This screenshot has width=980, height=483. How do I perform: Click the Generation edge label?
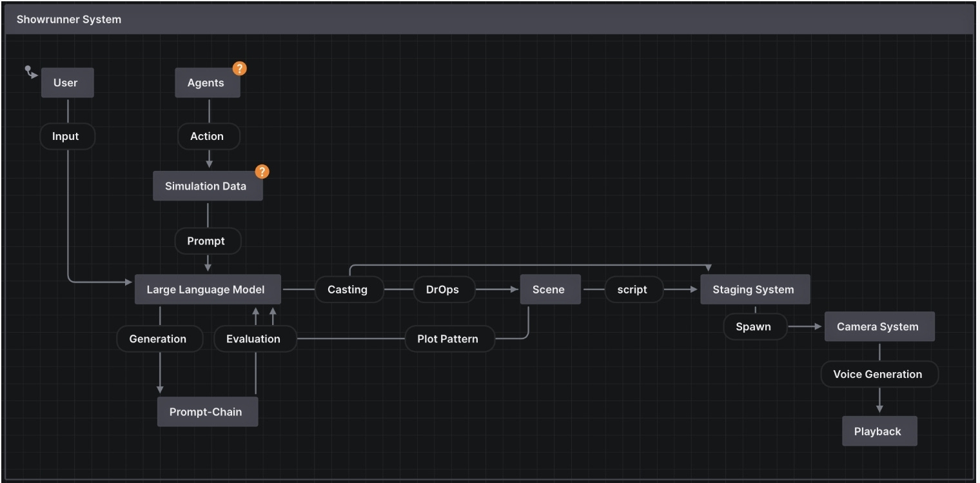pyautogui.click(x=159, y=339)
